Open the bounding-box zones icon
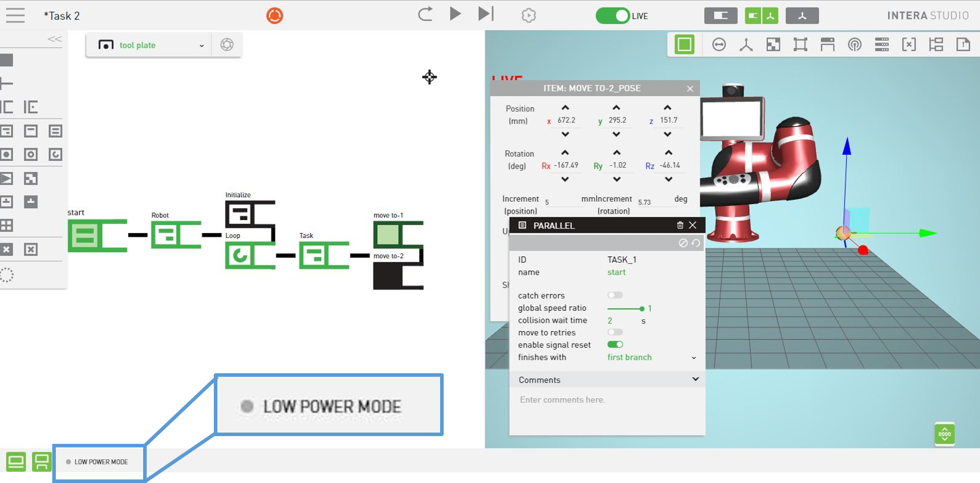Viewport: 980px width, 483px height. tap(800, 45)
